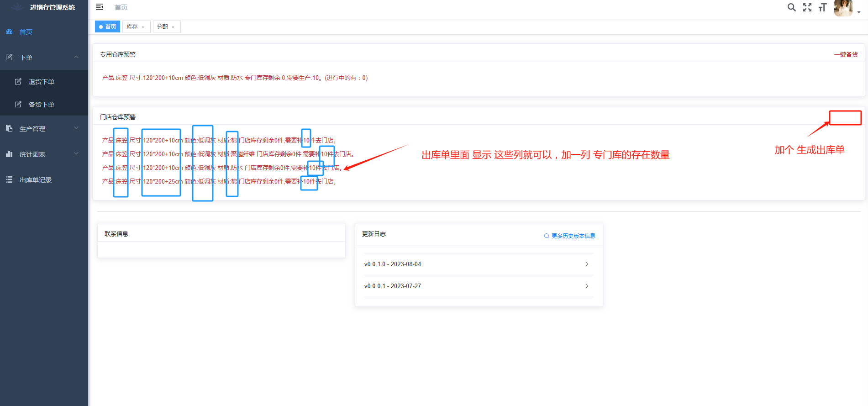Screen dimensions: 868x406
Task: Switch to the 分配 tab
Action: [162, 27]
